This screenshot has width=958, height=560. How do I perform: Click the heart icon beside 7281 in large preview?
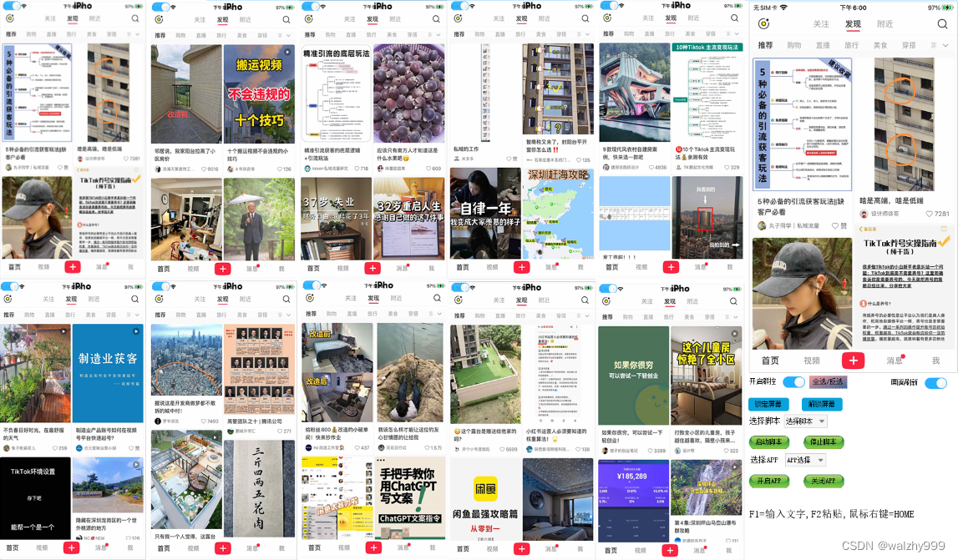click(930, 214)
